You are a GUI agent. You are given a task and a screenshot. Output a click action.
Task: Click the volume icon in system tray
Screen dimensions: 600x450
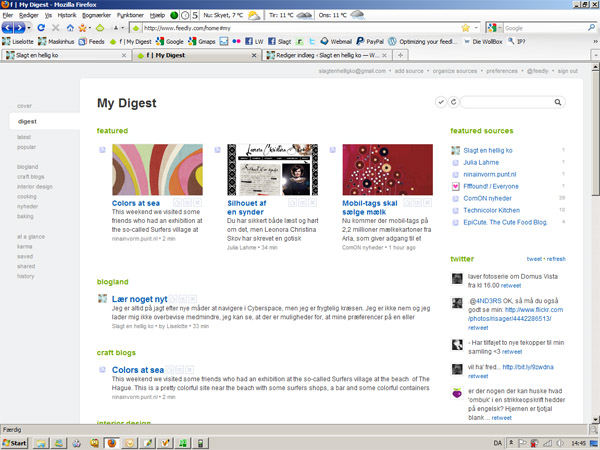coord(559,443)
